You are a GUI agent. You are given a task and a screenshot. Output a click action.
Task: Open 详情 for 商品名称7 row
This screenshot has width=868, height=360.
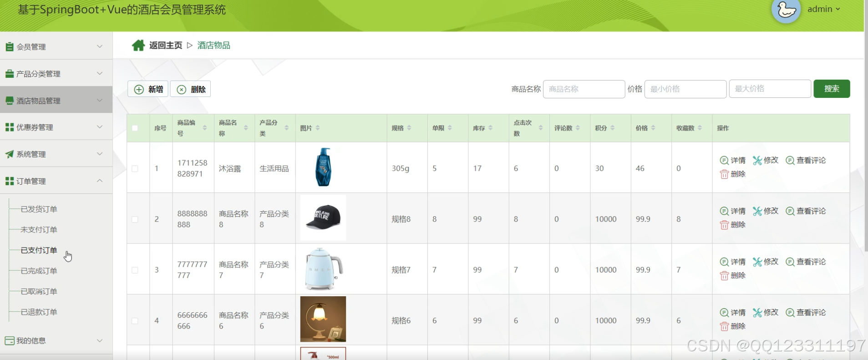point(733,262)
